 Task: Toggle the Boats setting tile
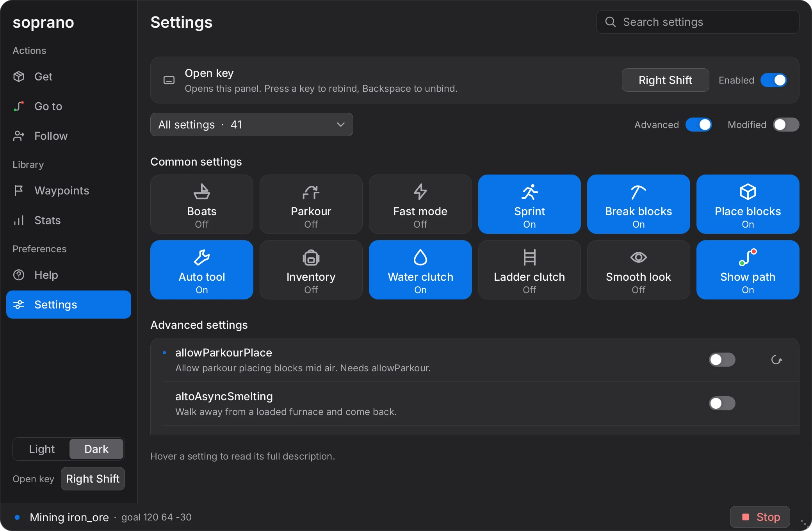click(x=201, y=204)
